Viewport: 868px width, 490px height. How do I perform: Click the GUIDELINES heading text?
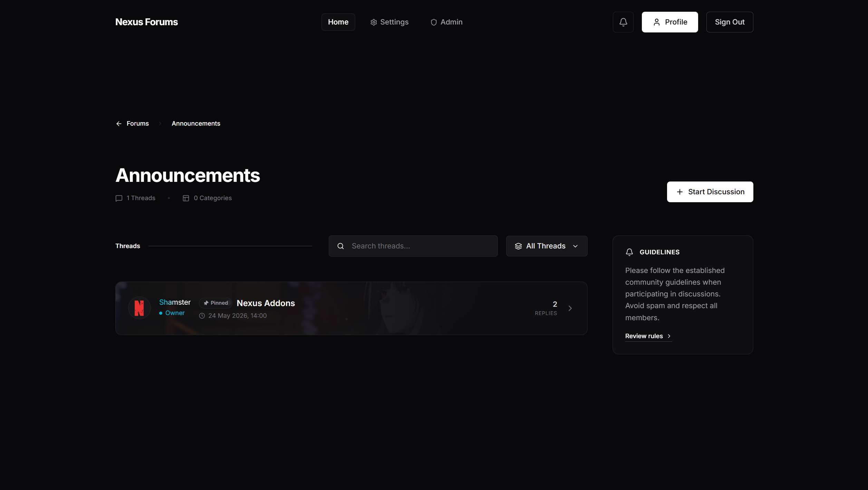pyautogui.click(x=659, y=252)
